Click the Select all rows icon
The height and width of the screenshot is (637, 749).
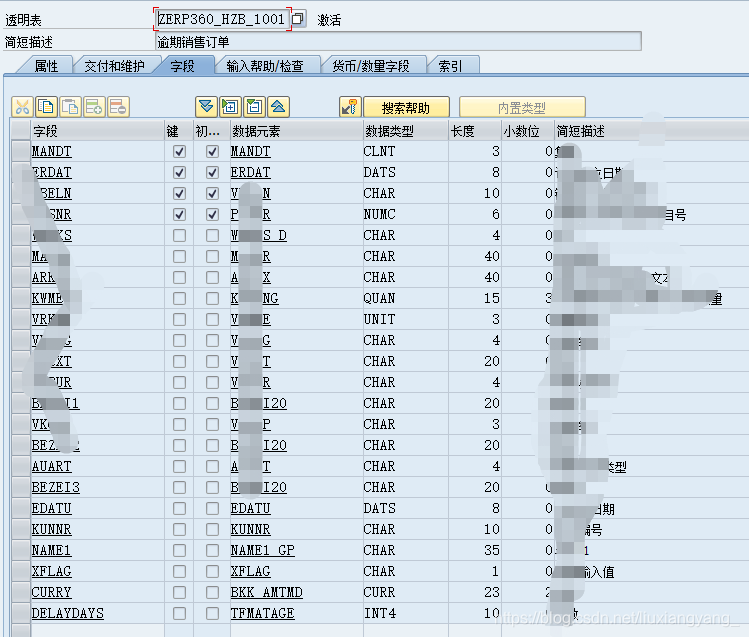[x=230, y=107]
